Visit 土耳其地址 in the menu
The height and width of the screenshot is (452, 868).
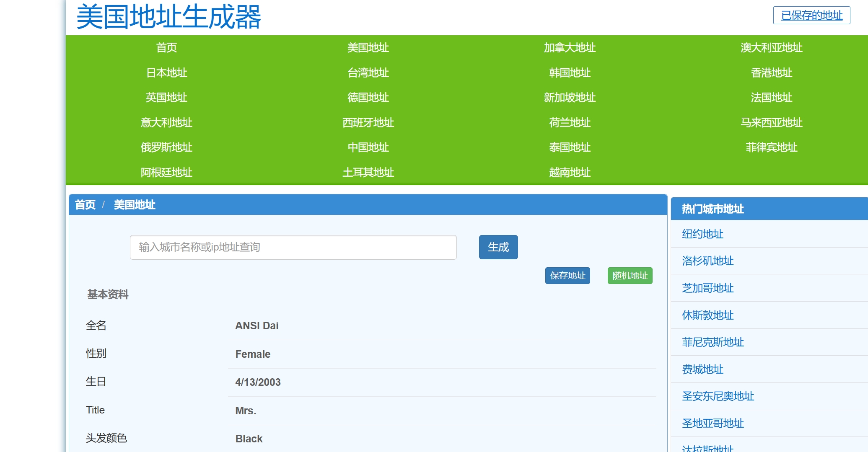point(368,173)
